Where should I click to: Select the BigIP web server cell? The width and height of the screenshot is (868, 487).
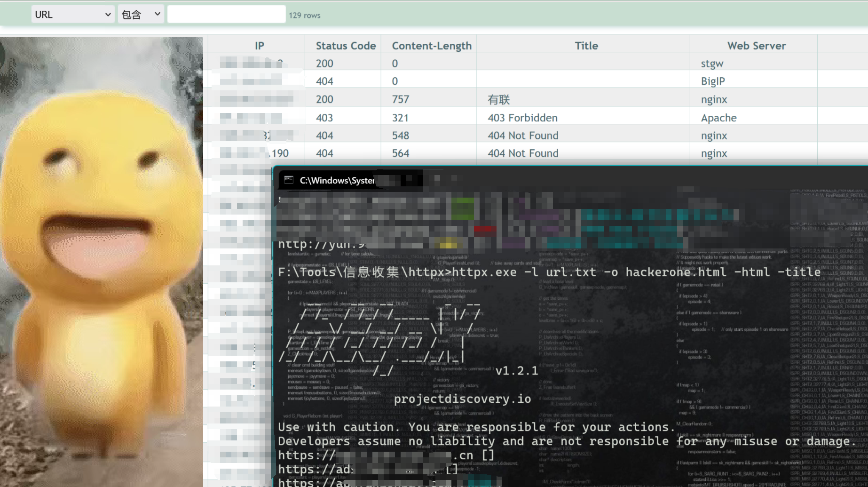[x=713, y=81]
